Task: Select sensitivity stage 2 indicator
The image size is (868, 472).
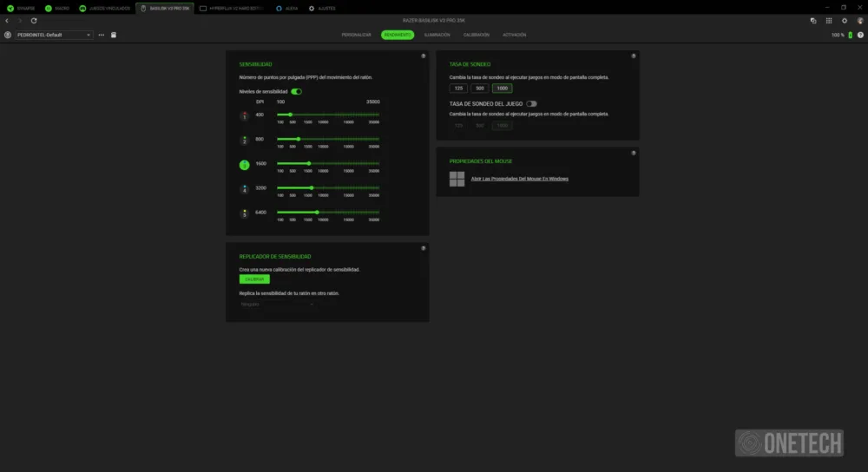Action: (x=244, y=140)
